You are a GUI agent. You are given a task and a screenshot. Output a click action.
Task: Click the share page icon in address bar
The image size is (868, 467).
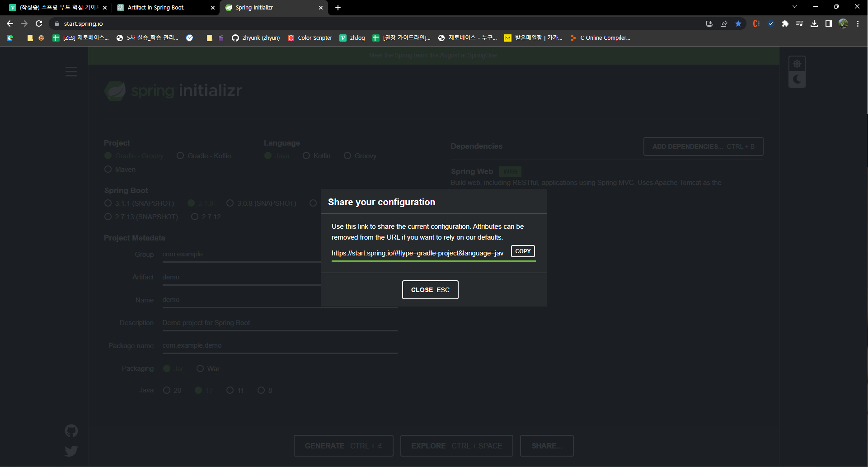pyautogui.click(x=724, y=24)
